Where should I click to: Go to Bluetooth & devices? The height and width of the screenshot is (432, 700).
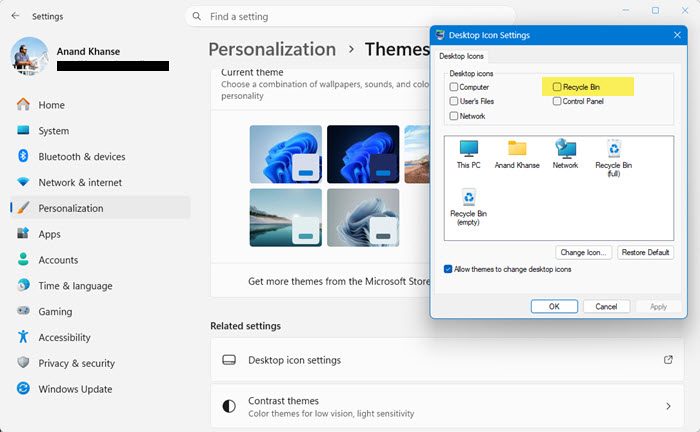click(x=100, y=157)
